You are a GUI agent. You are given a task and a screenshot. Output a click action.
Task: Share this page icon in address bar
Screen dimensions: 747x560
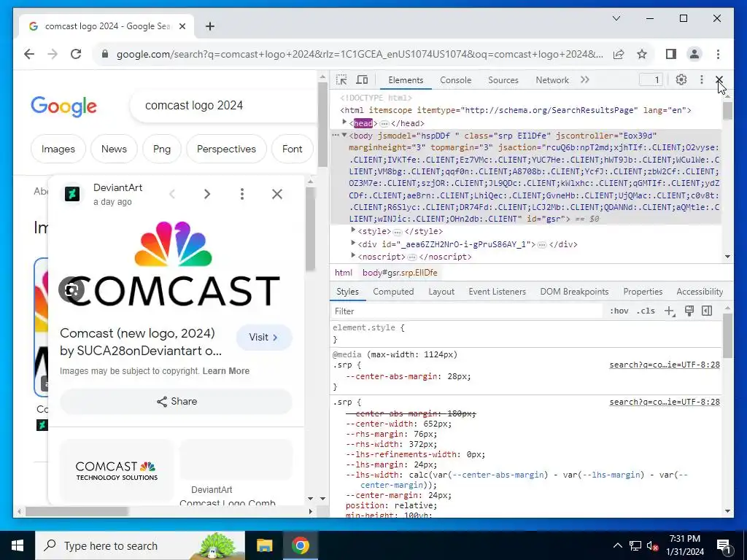tap(619, 54)
